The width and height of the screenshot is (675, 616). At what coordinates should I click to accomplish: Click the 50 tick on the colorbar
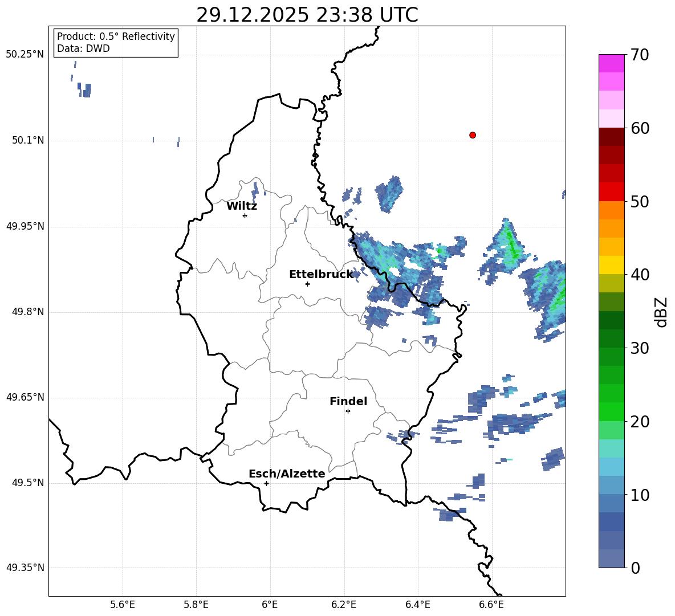pos(640,201)
